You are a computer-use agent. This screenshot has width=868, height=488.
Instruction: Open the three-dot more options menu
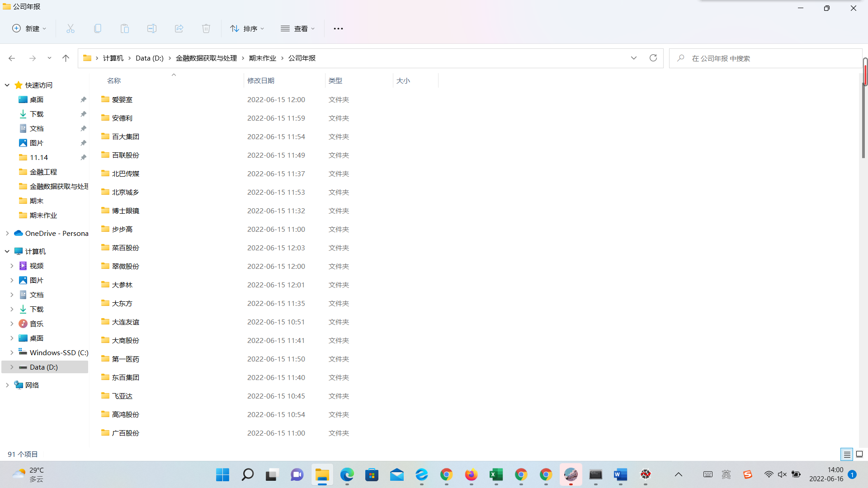click(338, 28)
